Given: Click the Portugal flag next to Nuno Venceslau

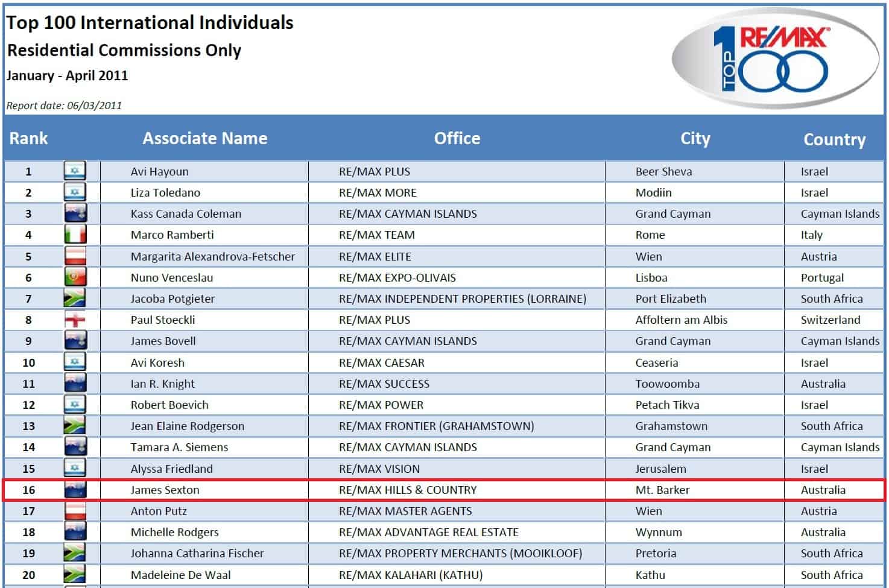Looking at the screenshot, I should pos(75,277).
